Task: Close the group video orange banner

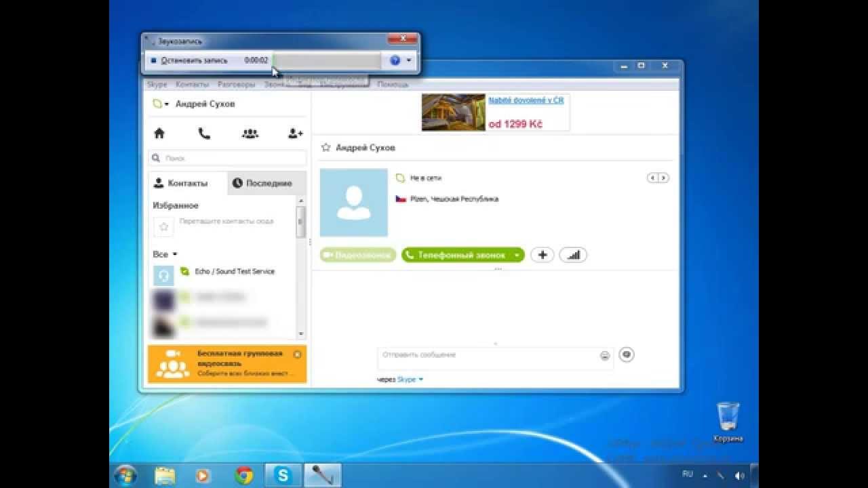Action: [x=297, y=354]
